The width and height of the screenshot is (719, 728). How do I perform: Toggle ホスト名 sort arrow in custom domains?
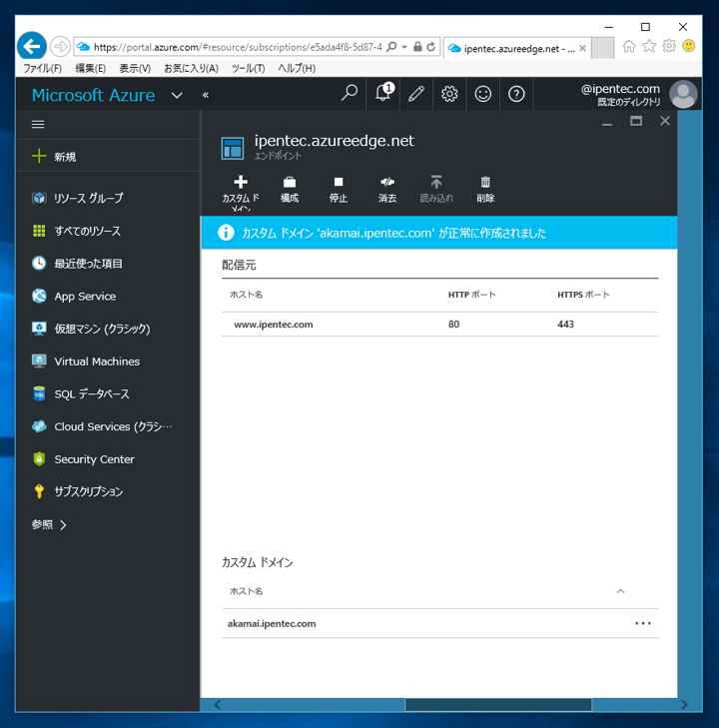(x=620, y=591)
